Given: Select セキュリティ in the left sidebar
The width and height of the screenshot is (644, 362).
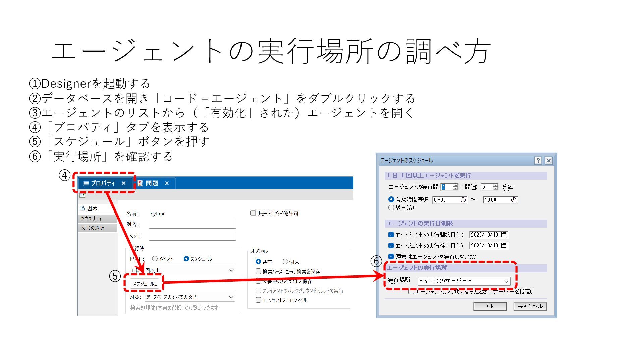Looking at the screenshot, I should pyautogui.click(x=91, y=218).
